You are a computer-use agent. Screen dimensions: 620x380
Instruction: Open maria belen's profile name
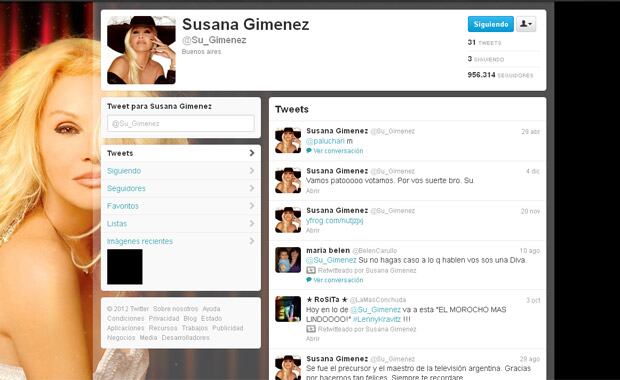pyautogui.click(x=328, y=250)
